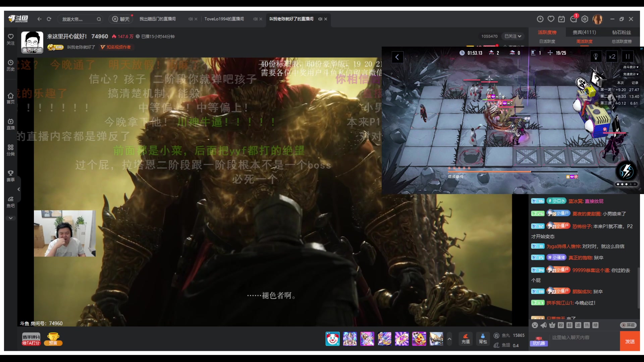644x362 pixels.
Task: Select the 钻石粉丝 tab
Action: pos(622,33)
